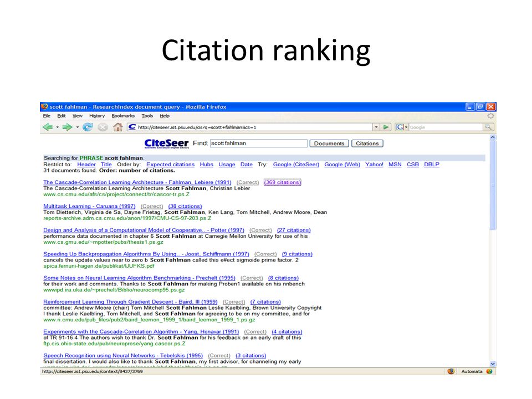Try the CSB search link
Viewport: 532px width, 399px height.
[x=412, y=164]
